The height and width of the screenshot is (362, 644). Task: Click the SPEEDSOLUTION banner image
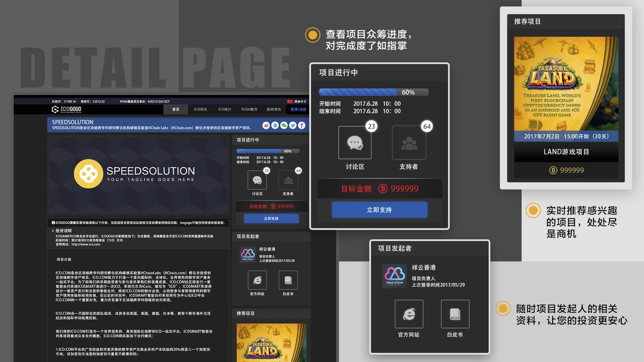[x=138, y=175]
